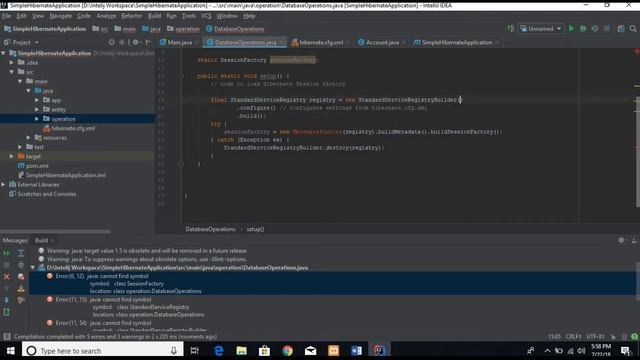
Task: Expand all icon in Messages toolbar
Action: click(21, 253)
